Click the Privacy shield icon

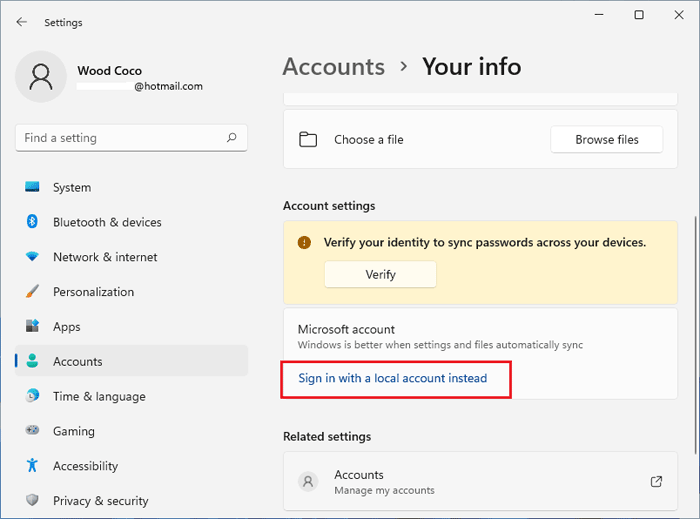click(32, 500)
